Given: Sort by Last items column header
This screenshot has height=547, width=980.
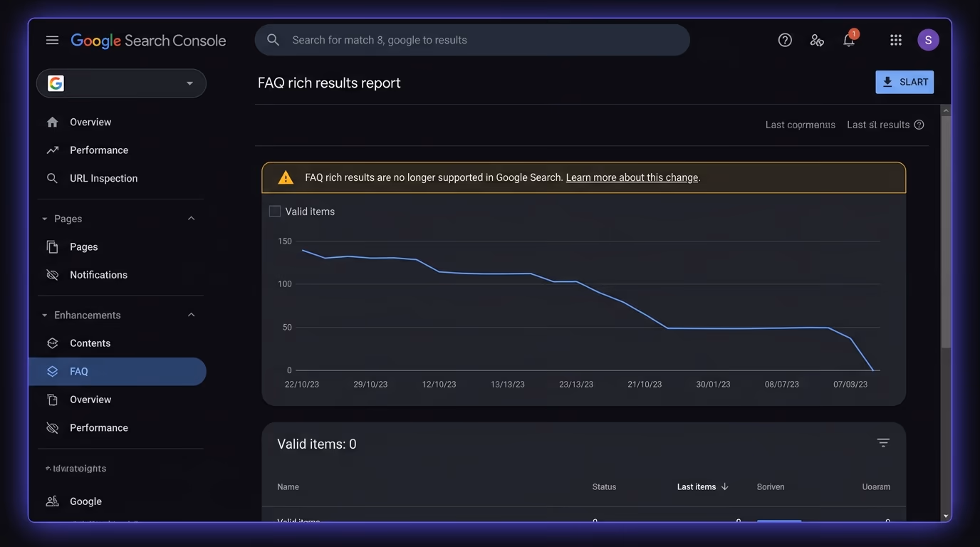Looking at the screenshot, I should click(697, 486).
